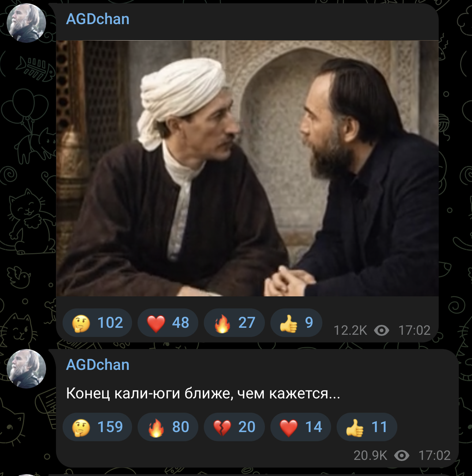This screenshot has height=476, width=472.
Task: Add broken heart reaction with 20
Action: pyautogui.click(x=234, y=427)
